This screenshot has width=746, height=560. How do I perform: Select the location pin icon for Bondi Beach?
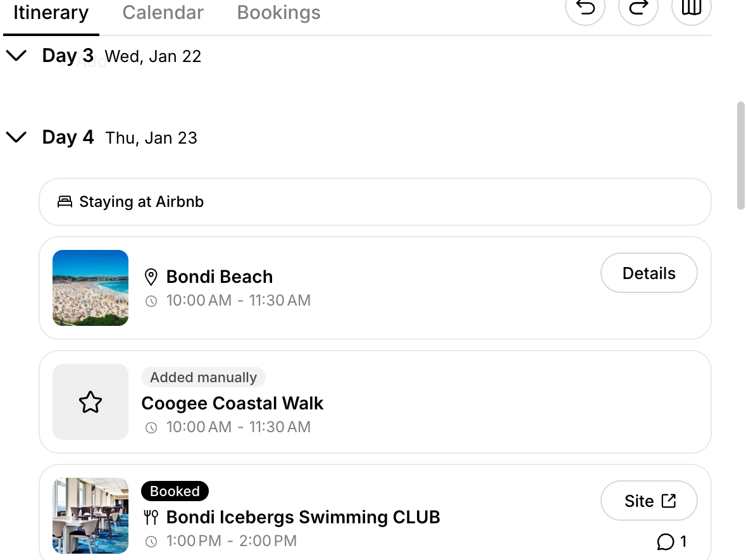point(151,276)
